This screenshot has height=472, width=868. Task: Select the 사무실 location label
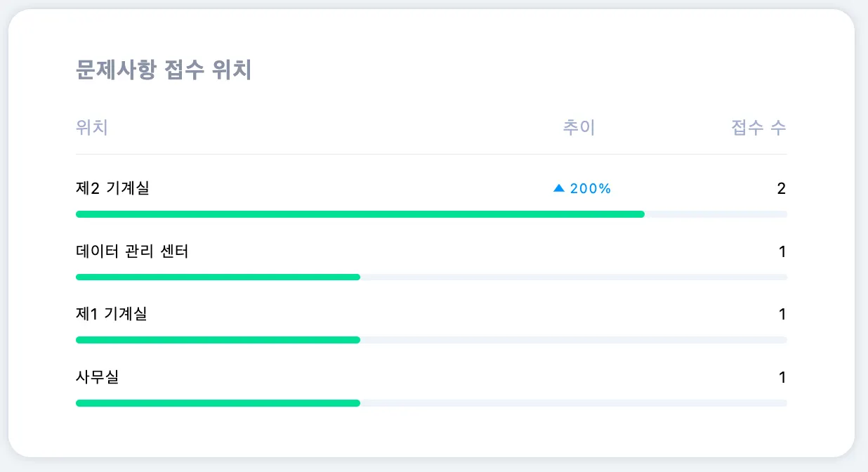click(x=97, y=377)
